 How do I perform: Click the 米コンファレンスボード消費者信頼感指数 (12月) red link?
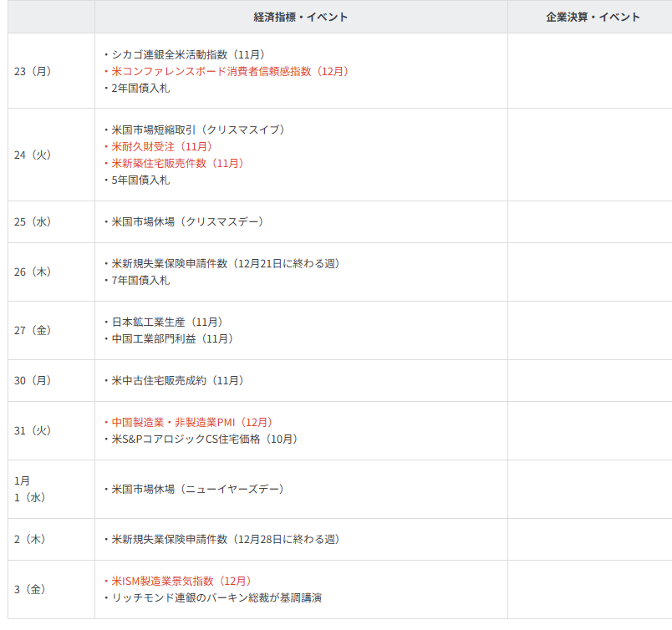[x=230, y=71]
